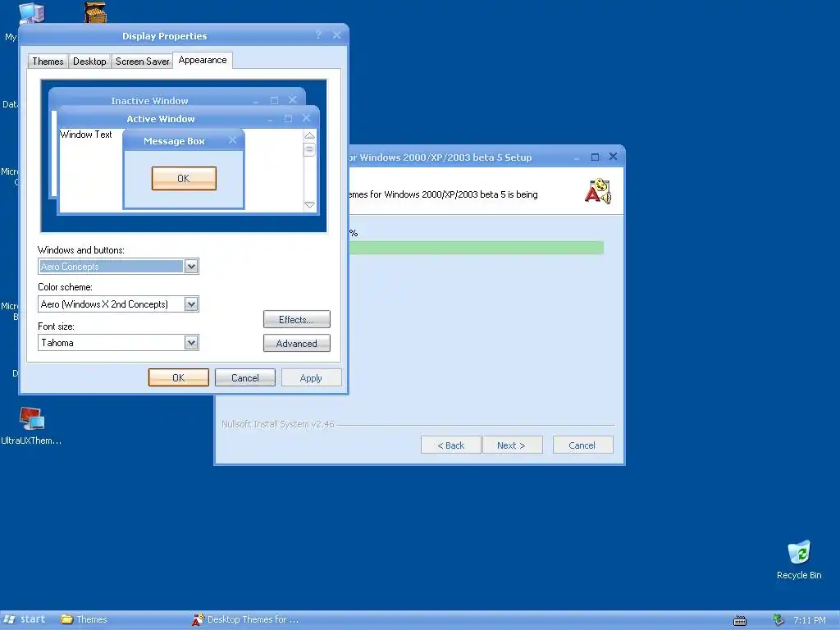The image size is (840, 630).
Task: Switch to the Desktop tab
Action: (x=89, y=61)
